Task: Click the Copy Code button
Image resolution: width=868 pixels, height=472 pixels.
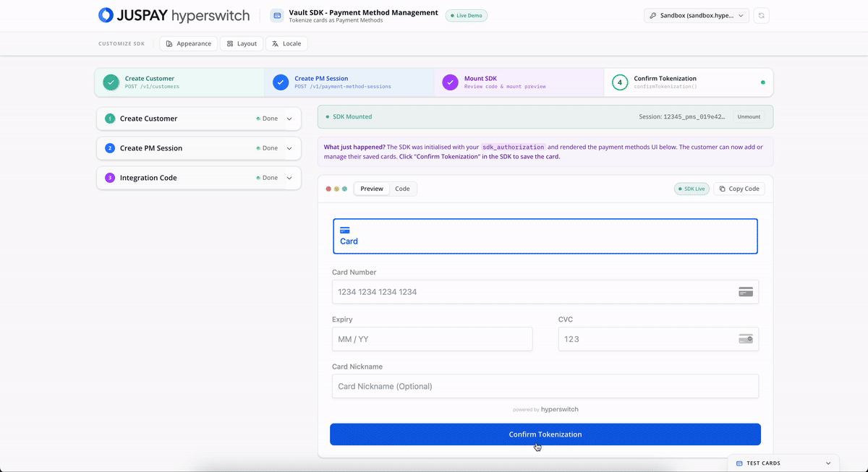Action: click(739, 189)
